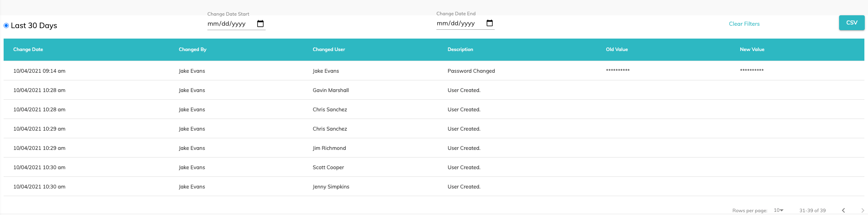Sort by Change Date column header
Image resolution: width=868 pixels, height=215 pixels.
click(28, 49)
